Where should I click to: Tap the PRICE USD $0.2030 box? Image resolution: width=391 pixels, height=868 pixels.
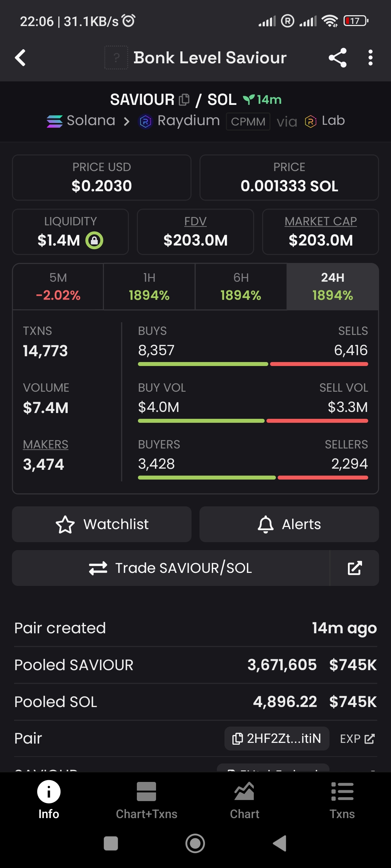102,178
